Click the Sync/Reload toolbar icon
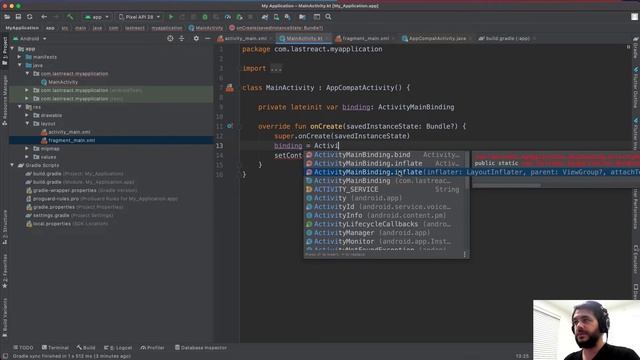The image size is (640, 360). coord(30,17)
